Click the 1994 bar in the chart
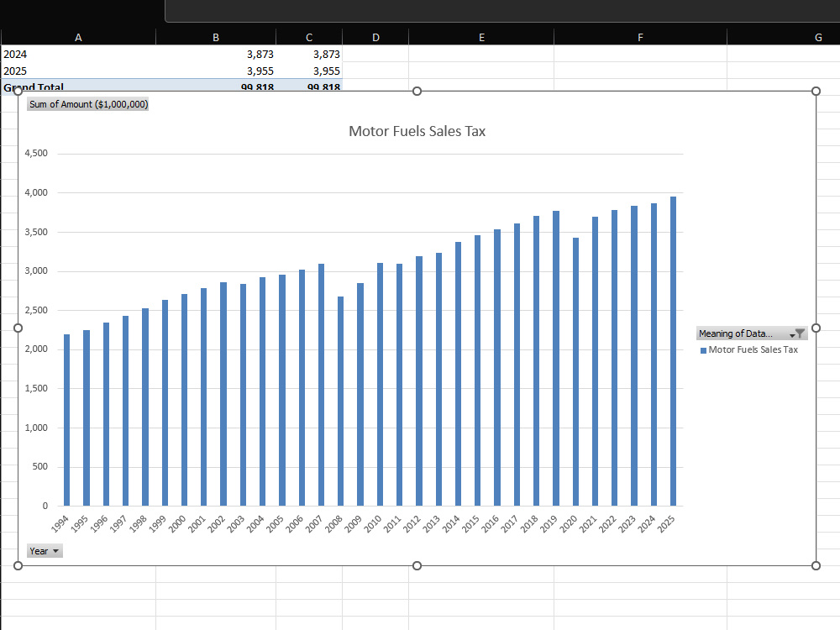Screen dimensions: 840x630 [x=67, y=420]
